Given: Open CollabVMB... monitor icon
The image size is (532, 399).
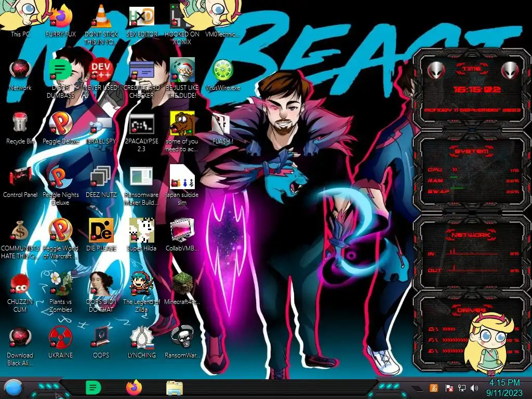Looking at the screenshot, I should coord(182,235).
